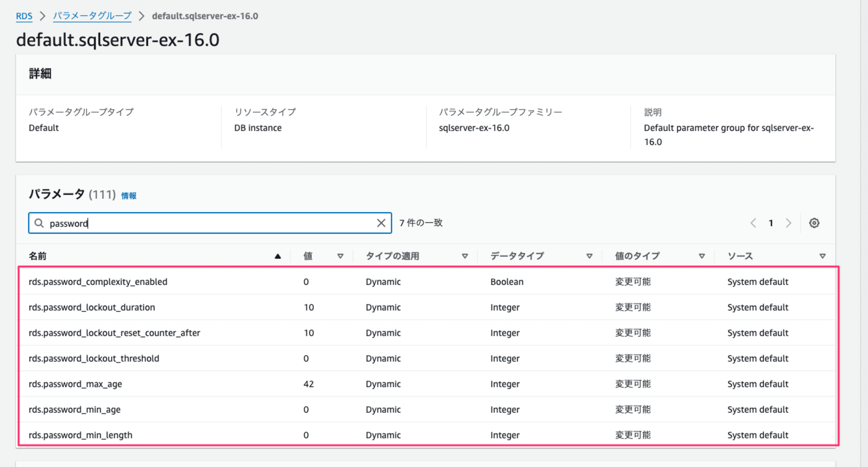The width and height of the screenshot is (868, 467).
Task: Click the 名前 column header
Action: 38,256
